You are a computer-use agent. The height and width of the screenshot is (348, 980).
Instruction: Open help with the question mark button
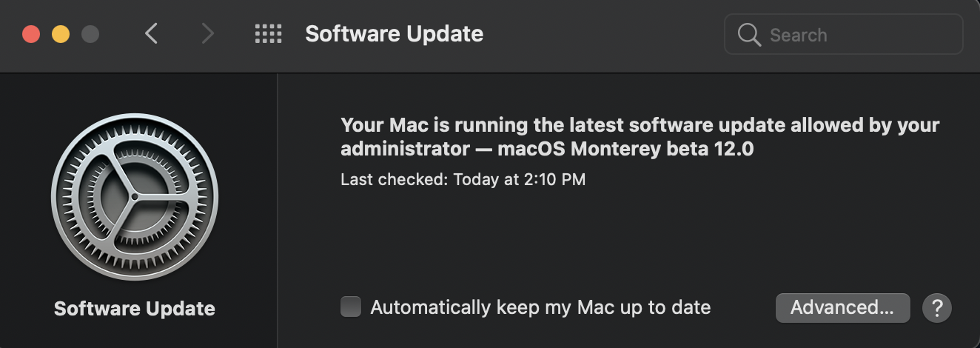(937, 307)
